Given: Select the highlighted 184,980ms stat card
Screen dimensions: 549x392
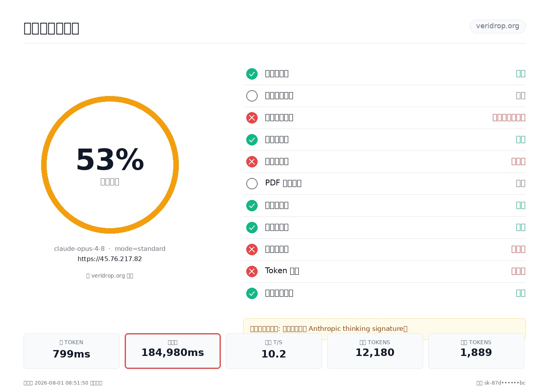Looking at the screenshot, I should click(173, 351).
